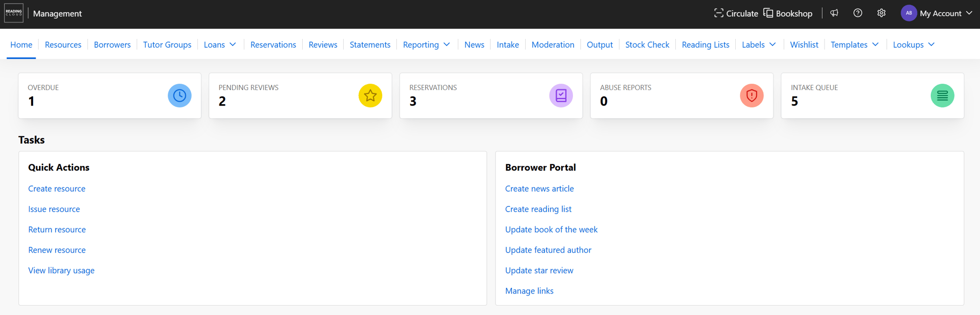Click the purple Reservations book icon
980x315 pixels.
pos(561,95)
